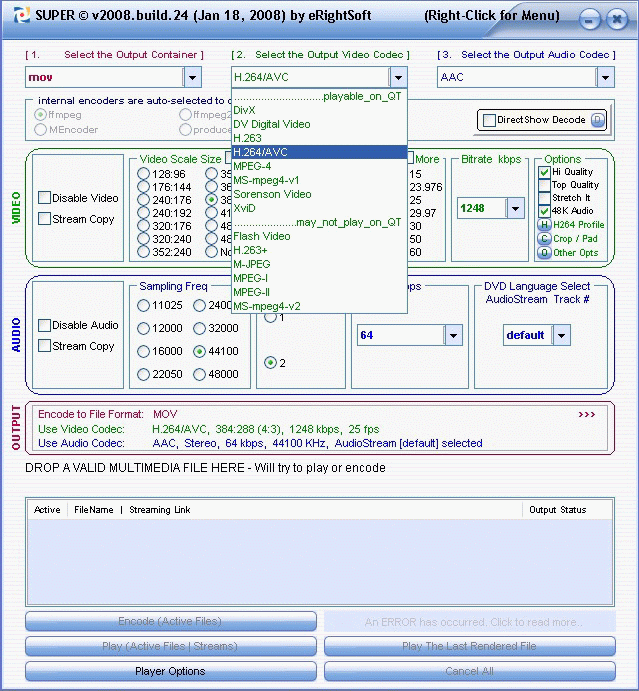Viewport: 639px width, 691px height.
Task: Click the Player Options button
Action: (x=170, y=671)
